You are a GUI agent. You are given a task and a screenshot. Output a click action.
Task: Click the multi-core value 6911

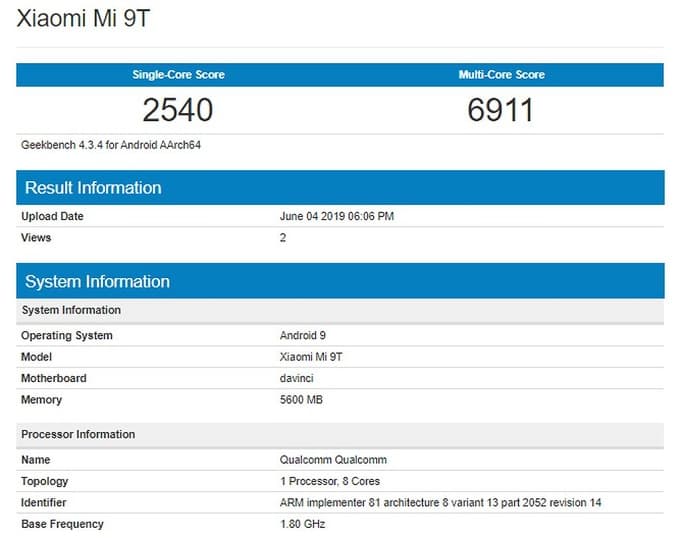[x=500, y=110]
